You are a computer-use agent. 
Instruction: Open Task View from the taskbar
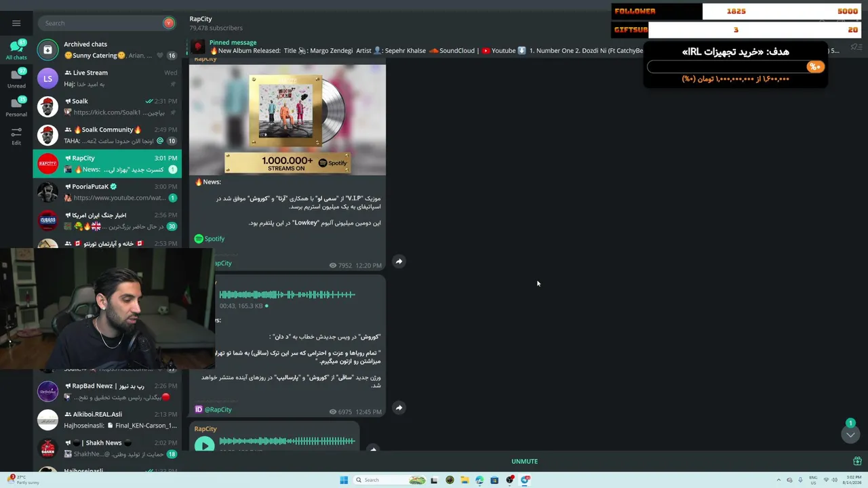point(434,480)
